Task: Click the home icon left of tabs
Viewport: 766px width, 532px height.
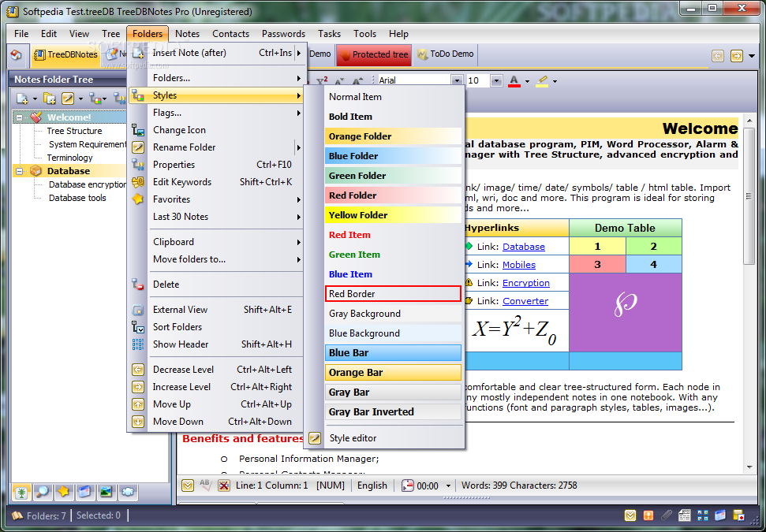Action: click(16, 54)
